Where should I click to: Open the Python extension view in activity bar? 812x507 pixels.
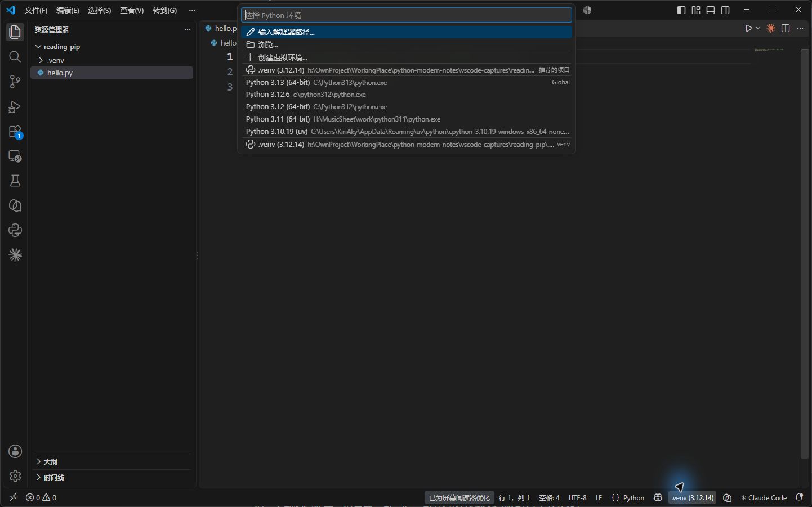point(15,230)
